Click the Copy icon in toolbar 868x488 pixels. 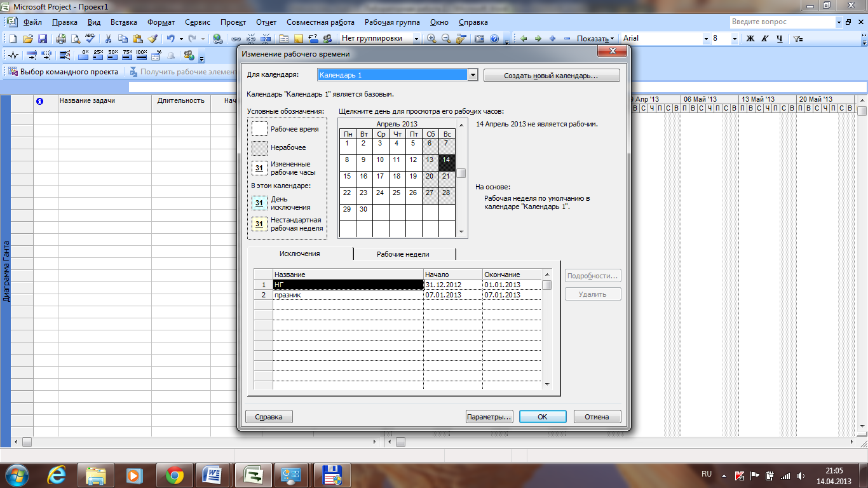(123, 39)
